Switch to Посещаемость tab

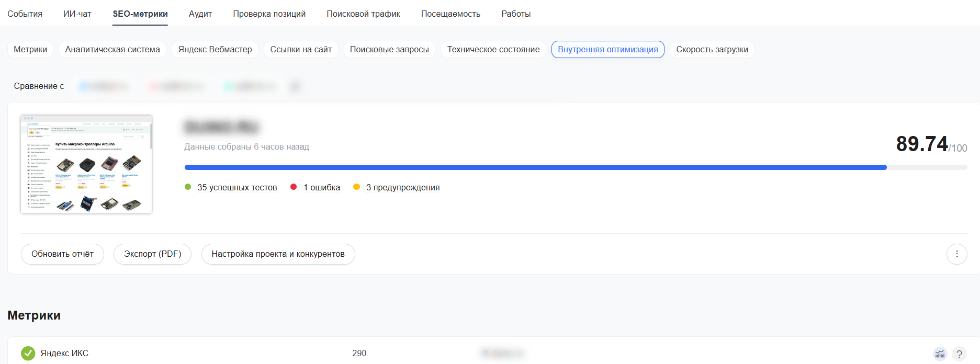pos(450,14)
